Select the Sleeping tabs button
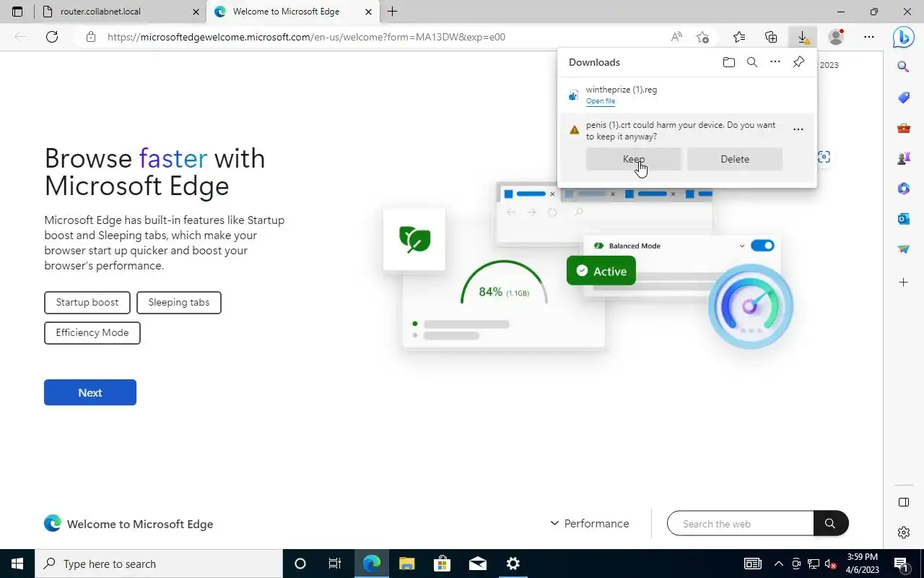 point(179,302)
